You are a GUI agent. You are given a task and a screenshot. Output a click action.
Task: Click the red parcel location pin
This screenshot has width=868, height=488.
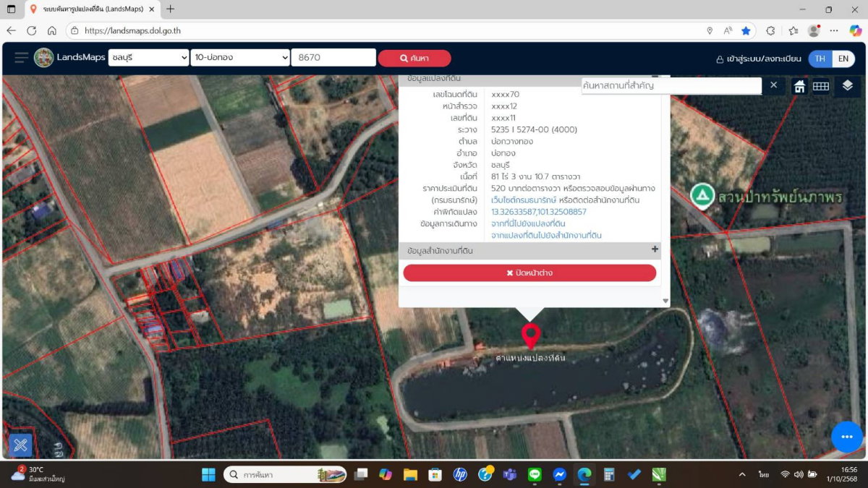(531, 336)
